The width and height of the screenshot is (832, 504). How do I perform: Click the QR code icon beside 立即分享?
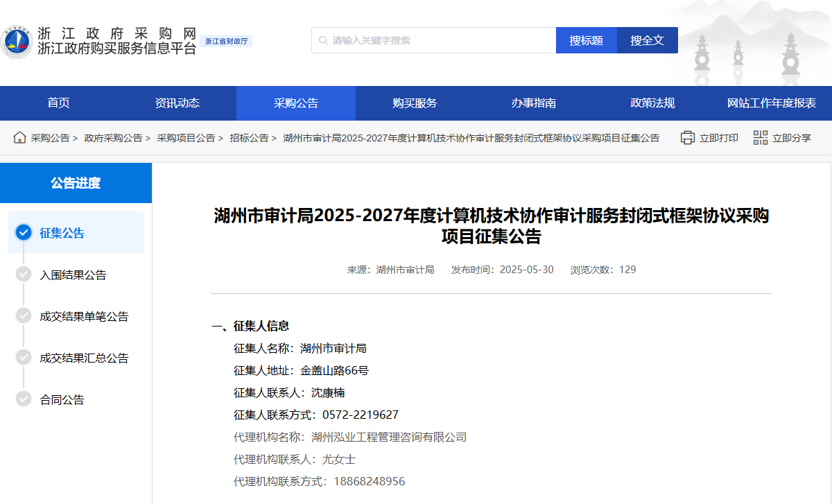(760, 137)
